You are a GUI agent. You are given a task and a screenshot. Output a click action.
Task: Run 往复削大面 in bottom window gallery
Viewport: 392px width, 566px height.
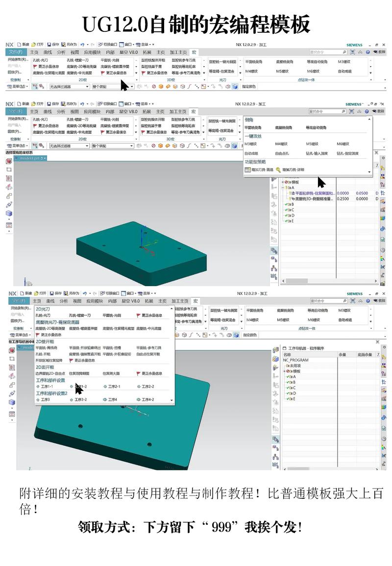[111, 373]
